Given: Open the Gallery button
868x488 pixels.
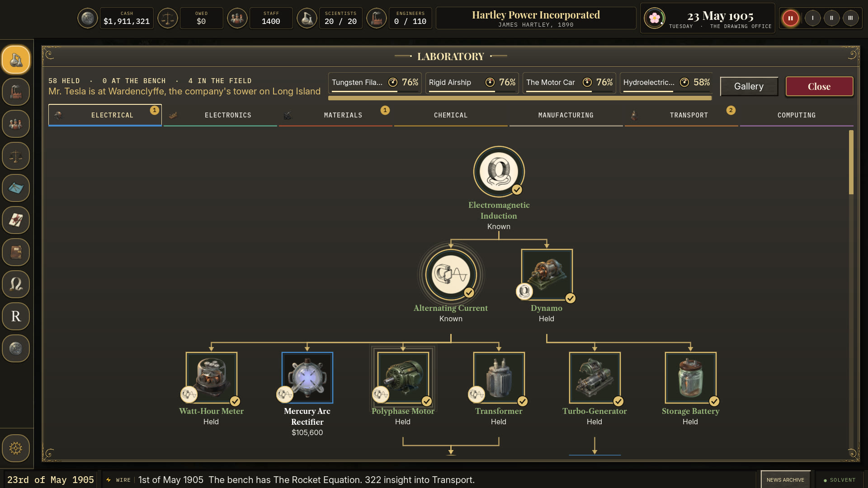Looking at the screenshot, I should point(749,86).
